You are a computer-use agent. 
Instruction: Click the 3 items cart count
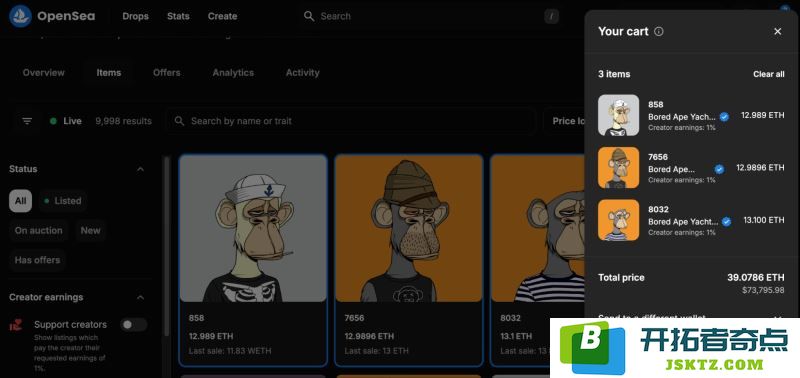(x=614, y=74)
